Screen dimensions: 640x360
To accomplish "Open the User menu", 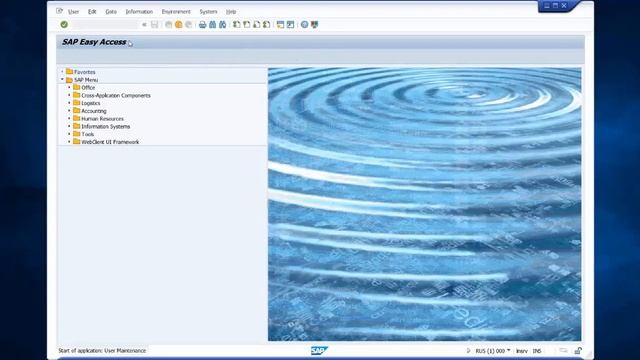I will [x=73, y=11].
